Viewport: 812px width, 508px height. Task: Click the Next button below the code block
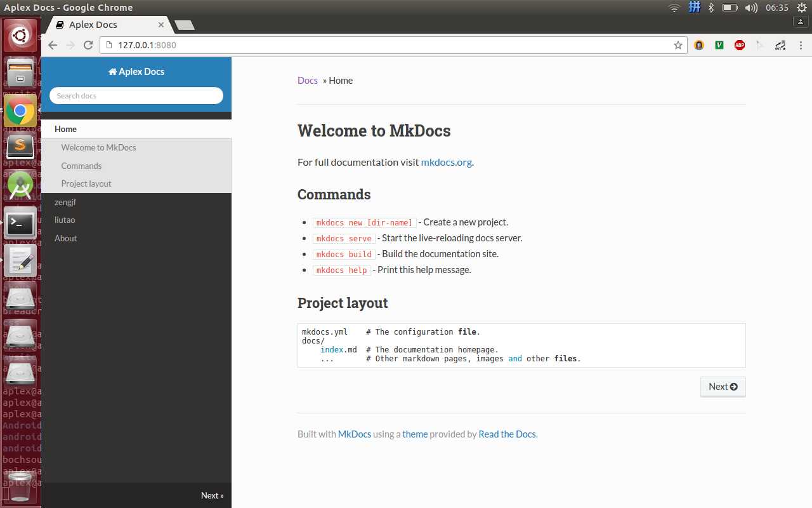(723, 387)
